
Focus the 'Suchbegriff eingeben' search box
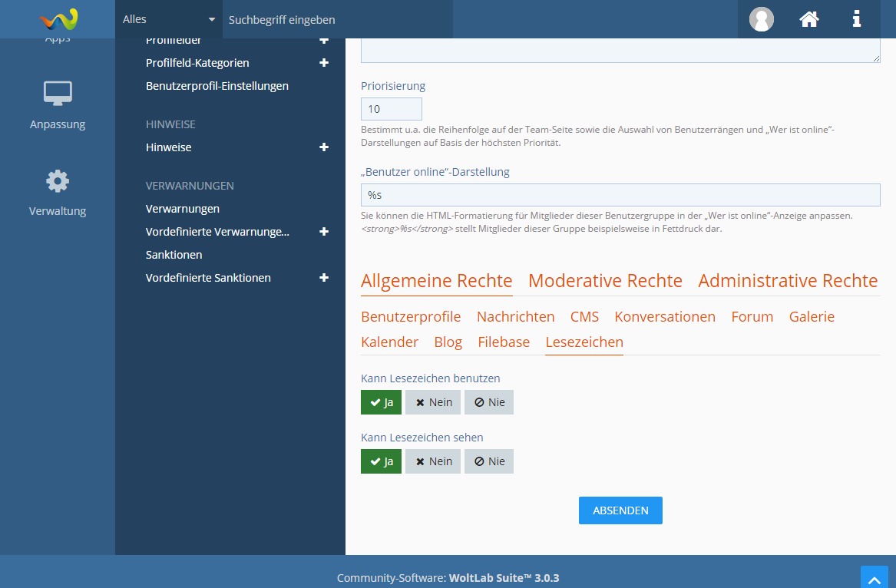(x=338, y=19)
